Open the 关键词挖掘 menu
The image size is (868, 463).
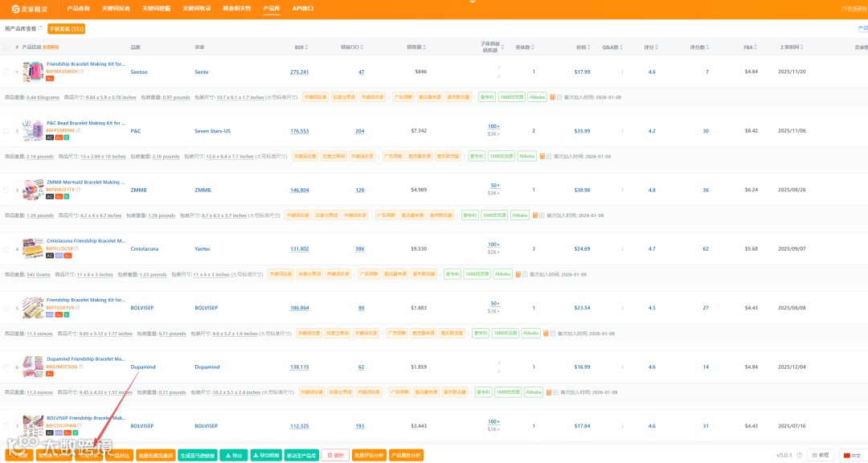[156, 8]
